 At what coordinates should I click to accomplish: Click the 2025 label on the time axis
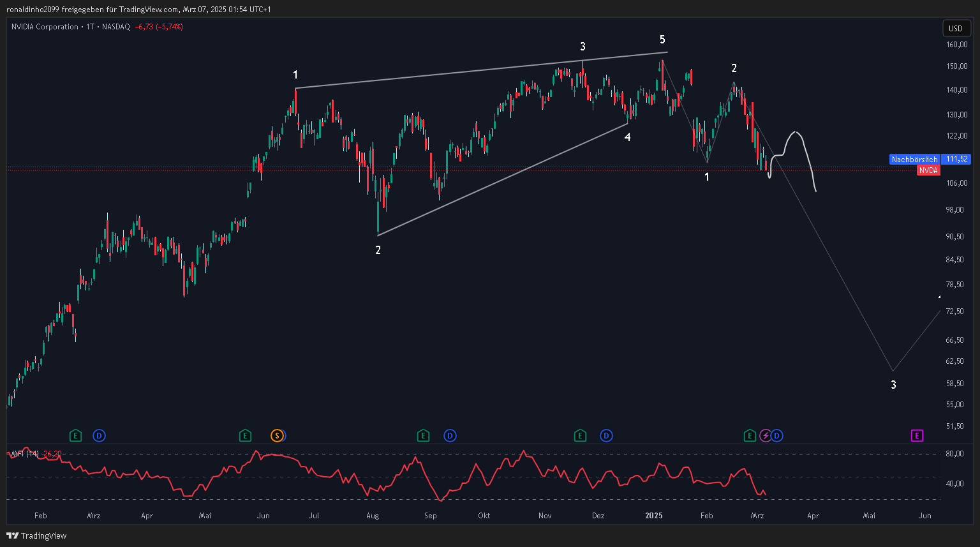click(654, 516)
